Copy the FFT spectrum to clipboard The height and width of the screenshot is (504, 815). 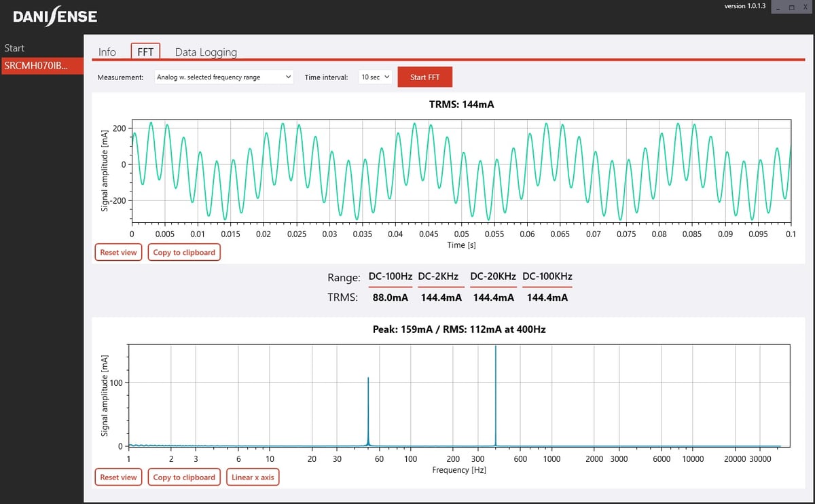[183, 477]
